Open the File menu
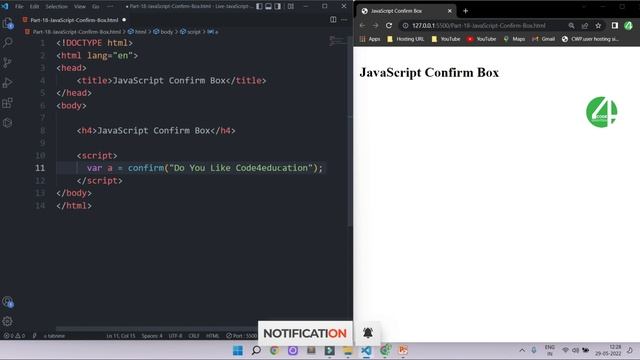The image size is (640, 360). point(19,7)
